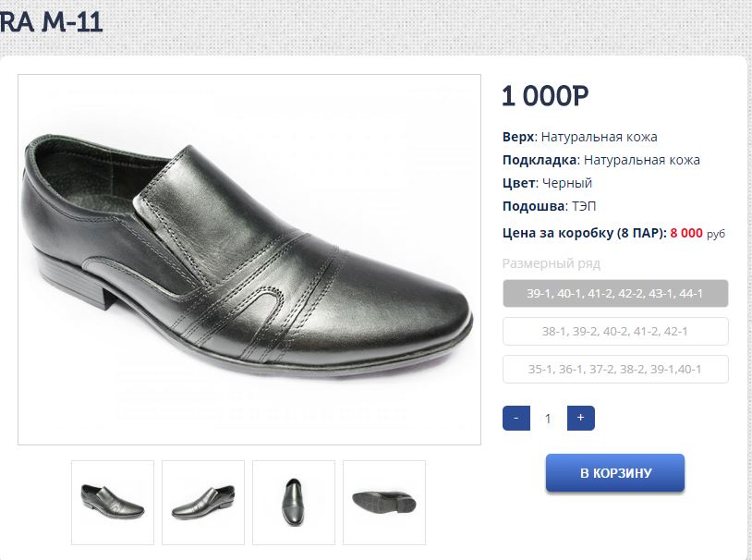View the front-facing shoe thumbnail
The height and width of the screenshot is (560, 752).
point(294,502)
